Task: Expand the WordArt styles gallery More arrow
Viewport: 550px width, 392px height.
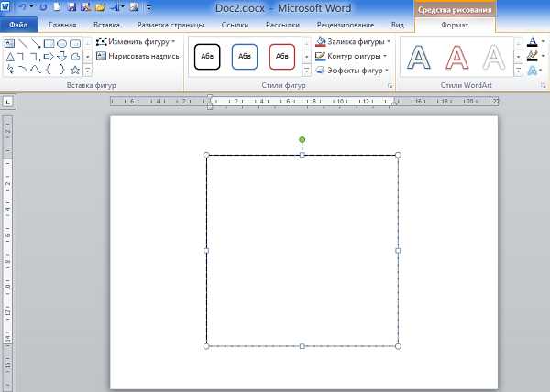Action: click(x=519, y=71)
